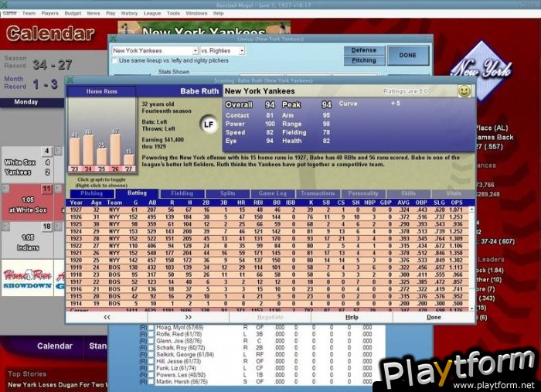Click the Defense button in Lineup window
This screenshot has height=392, width=541.
(364, 50)
